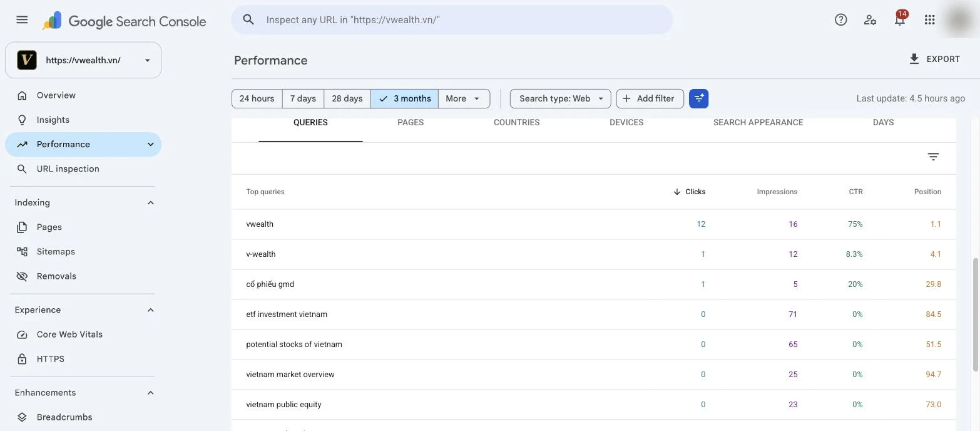Collapse the Enhancements section
Viewport: 980px width, 431px height.
tap(150, 393)
